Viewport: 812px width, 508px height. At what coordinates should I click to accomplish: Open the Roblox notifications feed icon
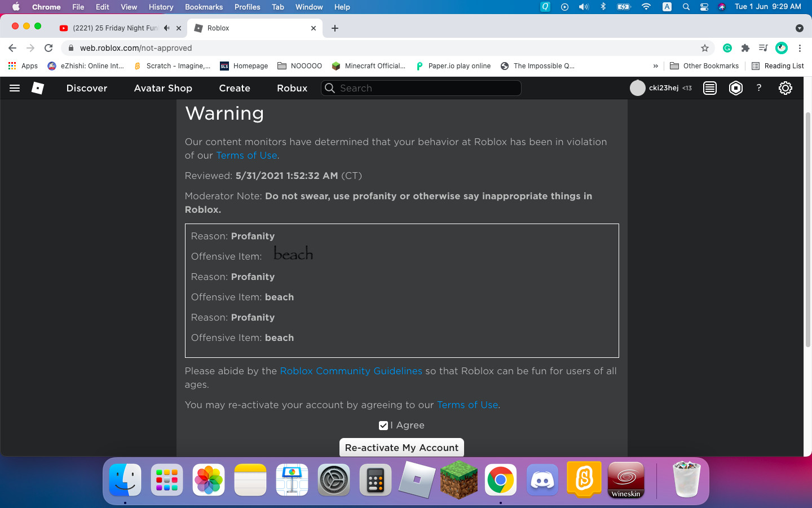tap(710, 88)
